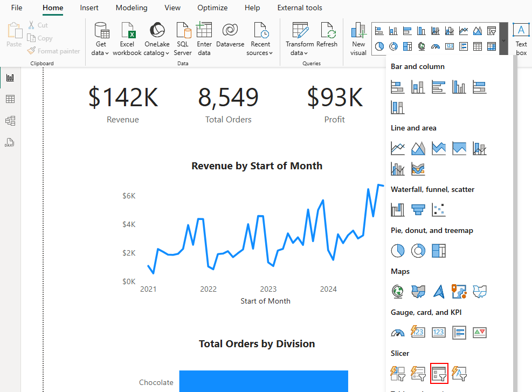Collapse the visuals gallery expander arrow

coord(504,40)
